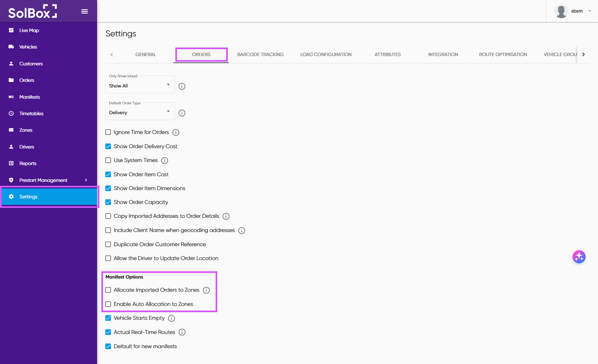Open the Default Order Type dropdown
598x364 pixels.
(140, 112)
